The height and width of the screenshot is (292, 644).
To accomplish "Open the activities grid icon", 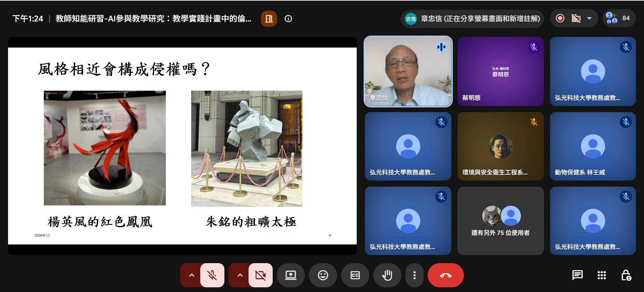I will [x=602, y=276].
